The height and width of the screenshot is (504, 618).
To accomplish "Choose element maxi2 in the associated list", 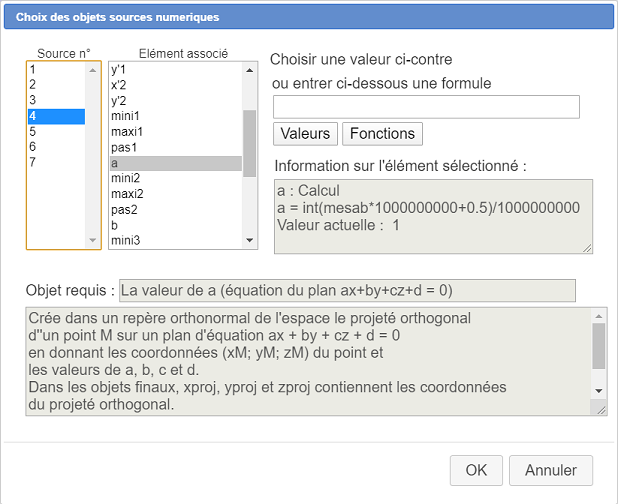I will 176,194.
